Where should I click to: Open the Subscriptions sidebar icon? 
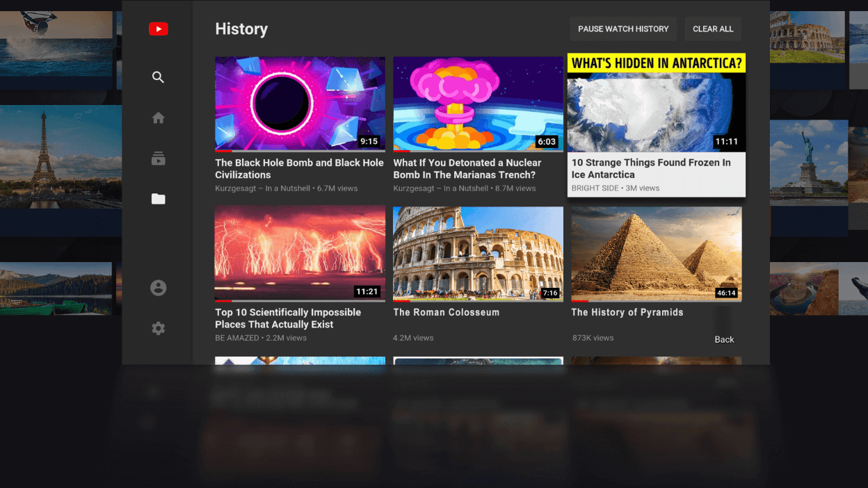[x=158, y=158]
